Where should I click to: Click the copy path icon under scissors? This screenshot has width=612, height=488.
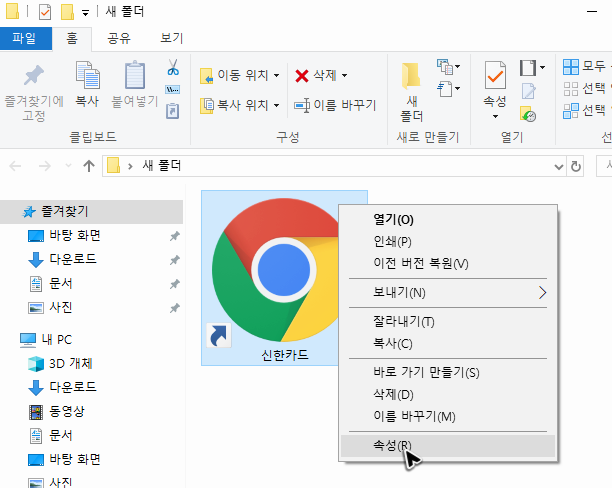click(173, 90)
